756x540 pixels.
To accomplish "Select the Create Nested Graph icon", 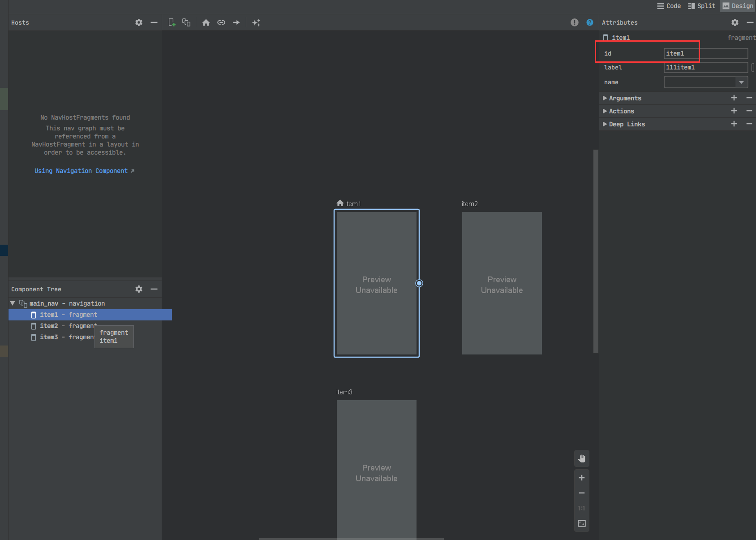I will tap(186, 22).
